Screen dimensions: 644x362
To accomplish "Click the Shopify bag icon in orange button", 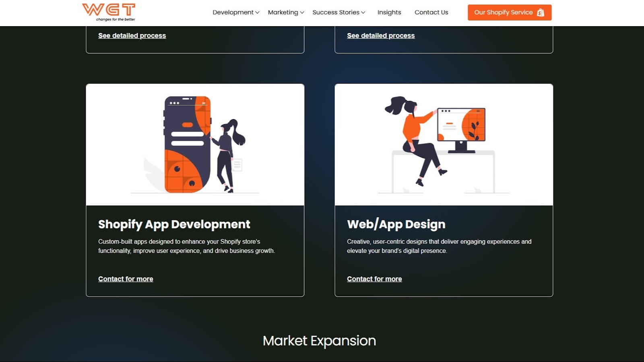I will pyautogui.click(x=541, y=12).
